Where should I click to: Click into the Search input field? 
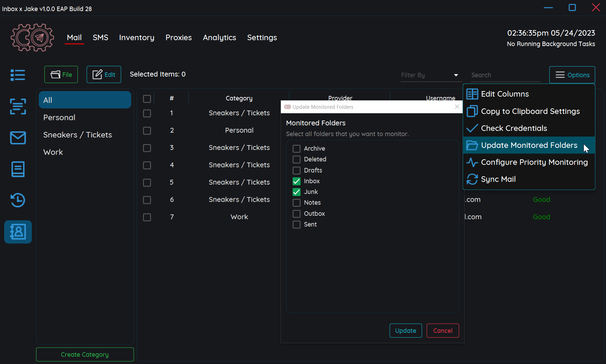[x=505, y=75]
